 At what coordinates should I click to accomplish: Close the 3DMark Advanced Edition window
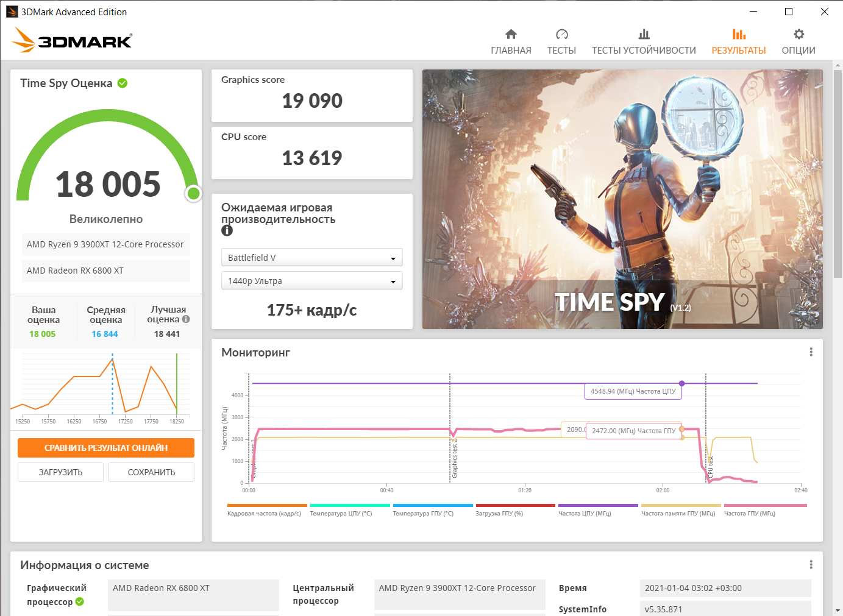pyautogui.click(x=825, y=12)
